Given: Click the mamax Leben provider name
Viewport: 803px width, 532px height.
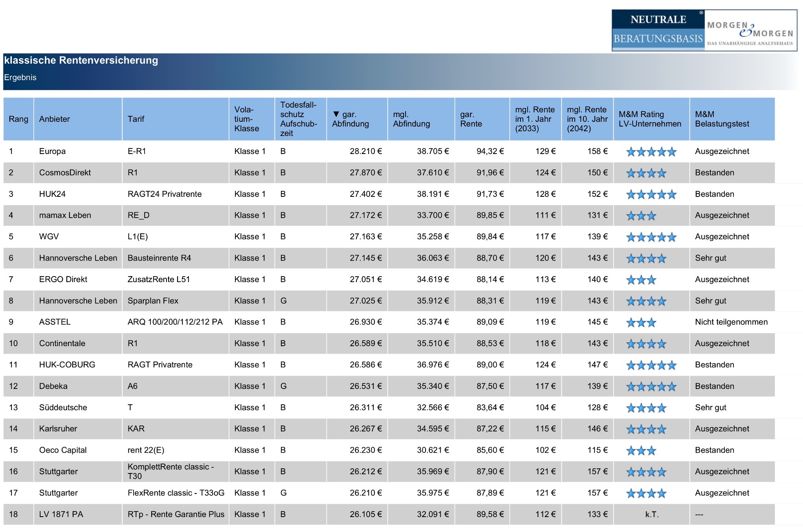Looking at the screenshot, I should 65,215.
